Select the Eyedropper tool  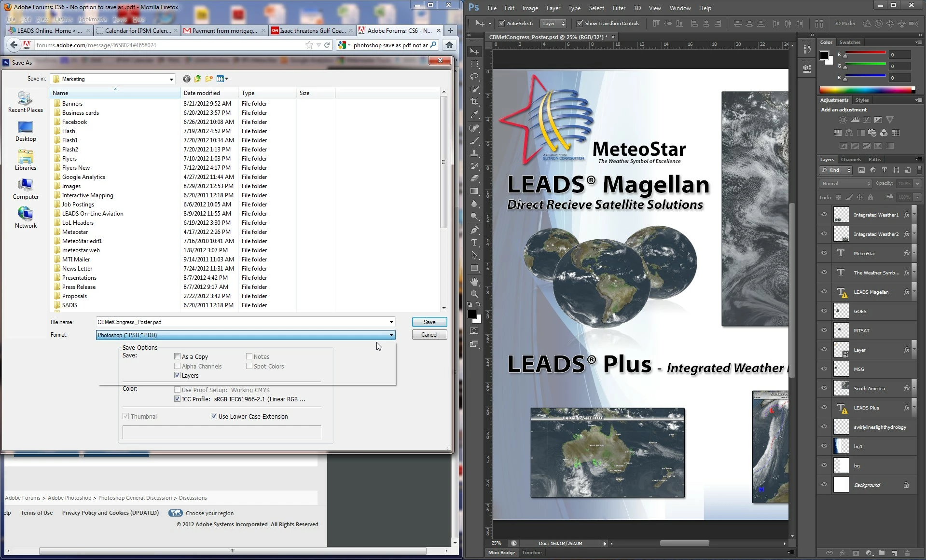point(474,115)
